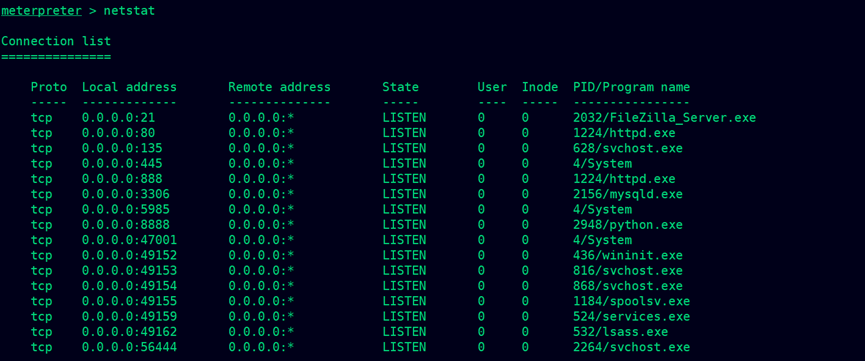865x361 pixels.
Task: Select local address 0.0.0.0:49154
Action: point(130,286)
